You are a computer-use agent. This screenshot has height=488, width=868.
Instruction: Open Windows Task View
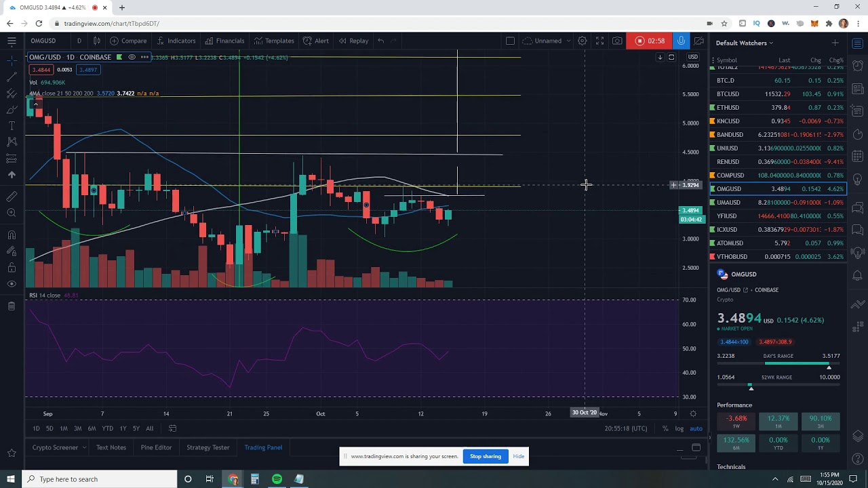coord(210,479)
